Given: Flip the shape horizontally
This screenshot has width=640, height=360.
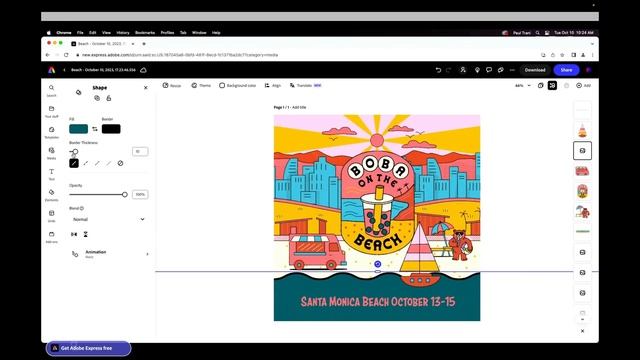Looking at the screenshot, I should (x=74, y=234).
